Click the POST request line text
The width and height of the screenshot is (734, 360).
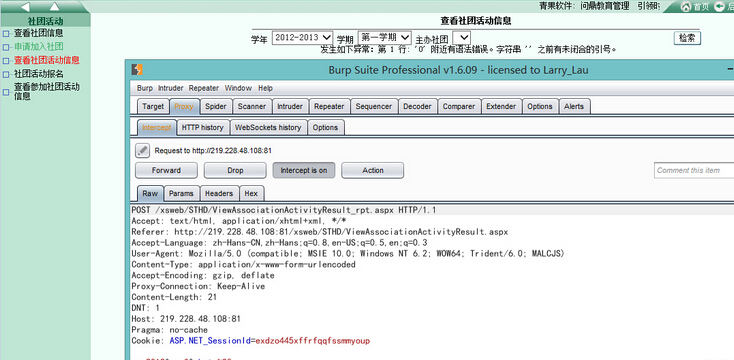click(284, 210)
